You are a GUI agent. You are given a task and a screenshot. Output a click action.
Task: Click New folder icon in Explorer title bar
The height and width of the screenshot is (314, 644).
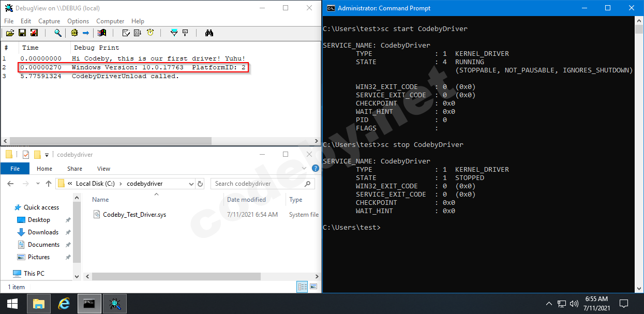tap(37, 155)
